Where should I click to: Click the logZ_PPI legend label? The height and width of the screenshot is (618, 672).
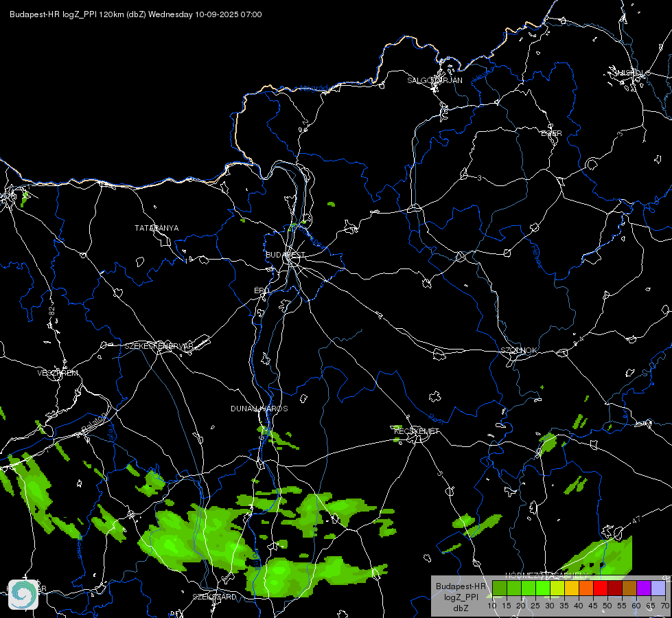(461, 597)
